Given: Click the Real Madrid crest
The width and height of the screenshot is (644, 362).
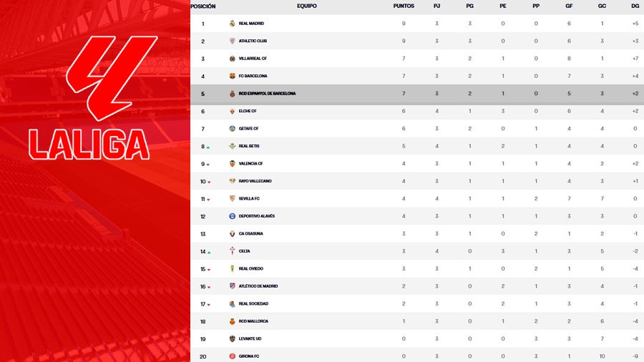Looking at the screenshot, I should 232,24.
